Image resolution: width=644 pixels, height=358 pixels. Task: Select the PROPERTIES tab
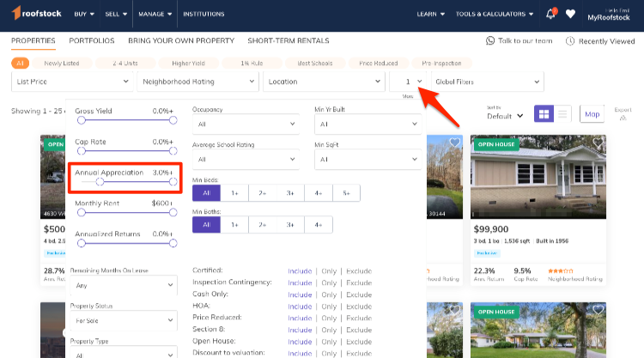[33, 40]
